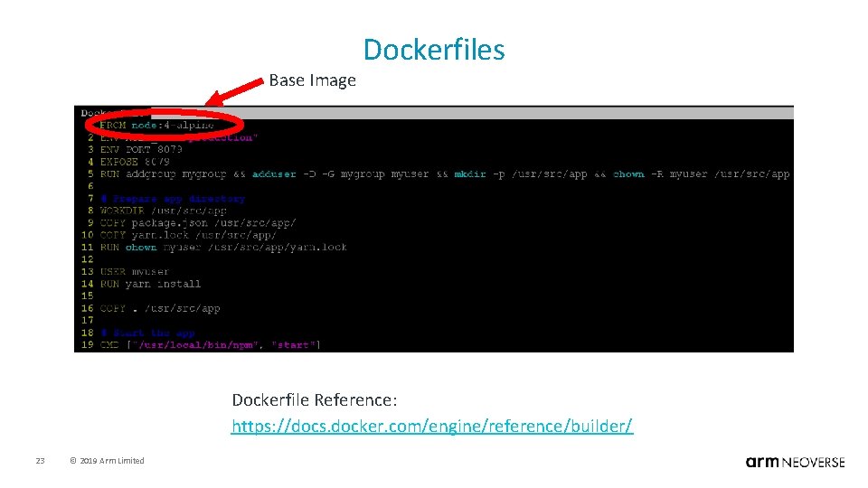Click the Base Image label

[x=312, y=80]
